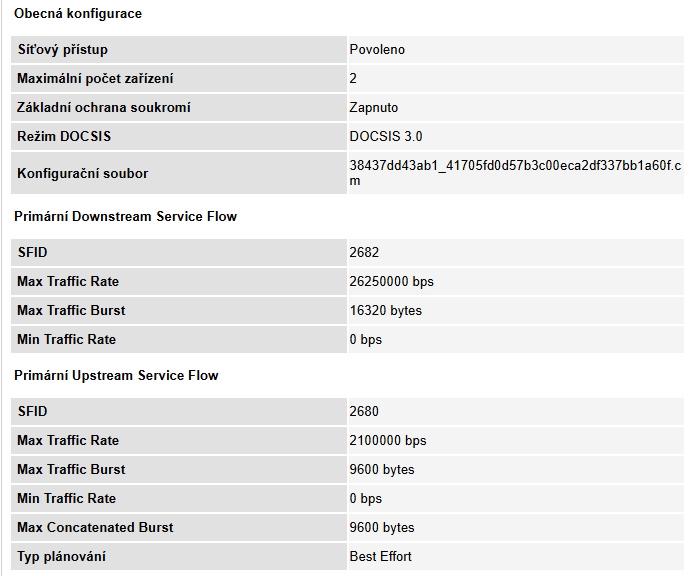Image resolution: width=690 pixels, height=576 pixels.
Task: Select the Síťový přístup row label
Action: pos(62,50)
